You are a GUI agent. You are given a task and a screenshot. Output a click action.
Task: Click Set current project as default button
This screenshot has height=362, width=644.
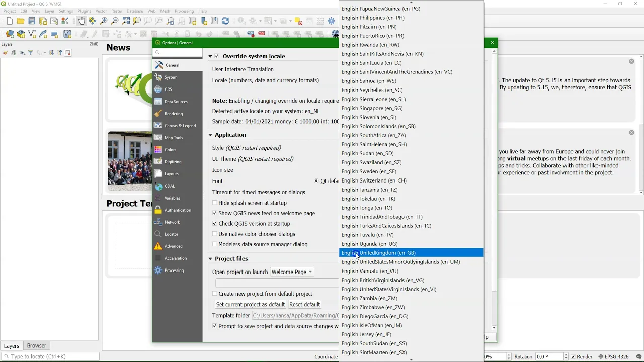[251, 304]
